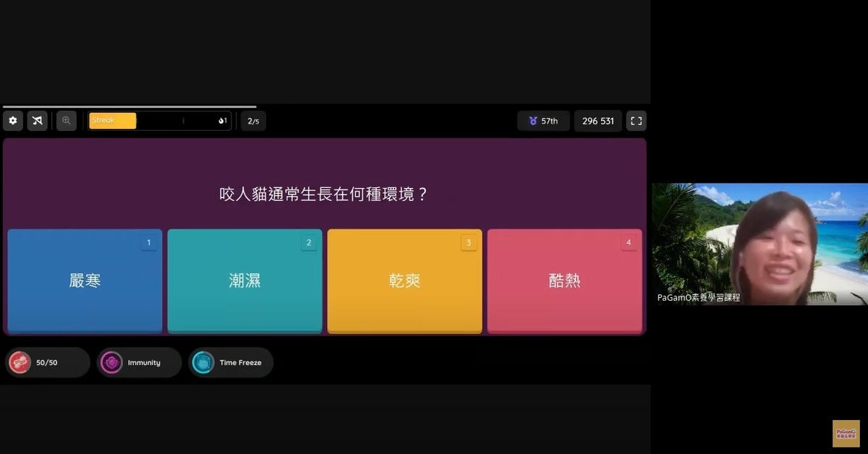Click the gray progress bar above the toolbar
This screenshot has height=454, width=868.
point(129,107)
